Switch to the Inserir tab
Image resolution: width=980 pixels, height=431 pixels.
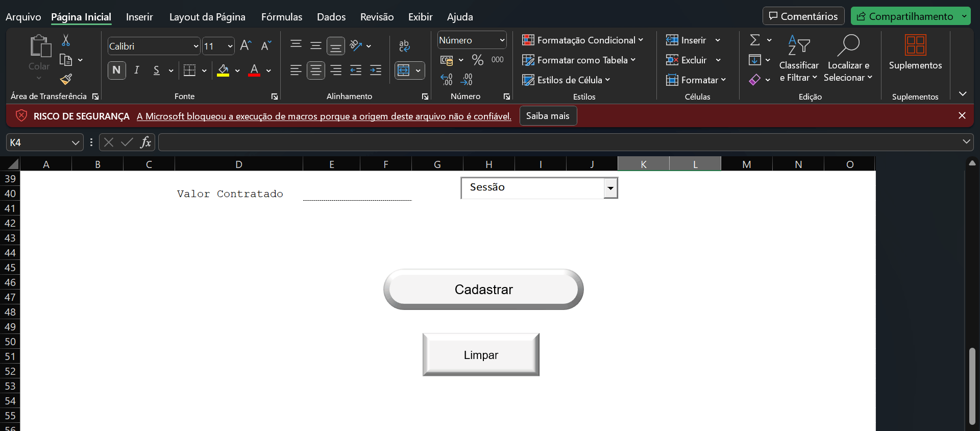pos(139,17)
